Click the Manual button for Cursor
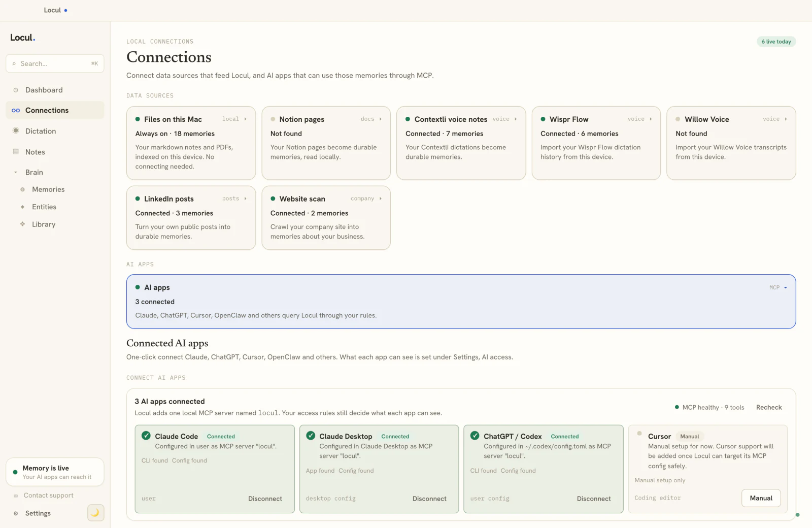Viewport: 812px width, 528px height. [x=761, y=498]
